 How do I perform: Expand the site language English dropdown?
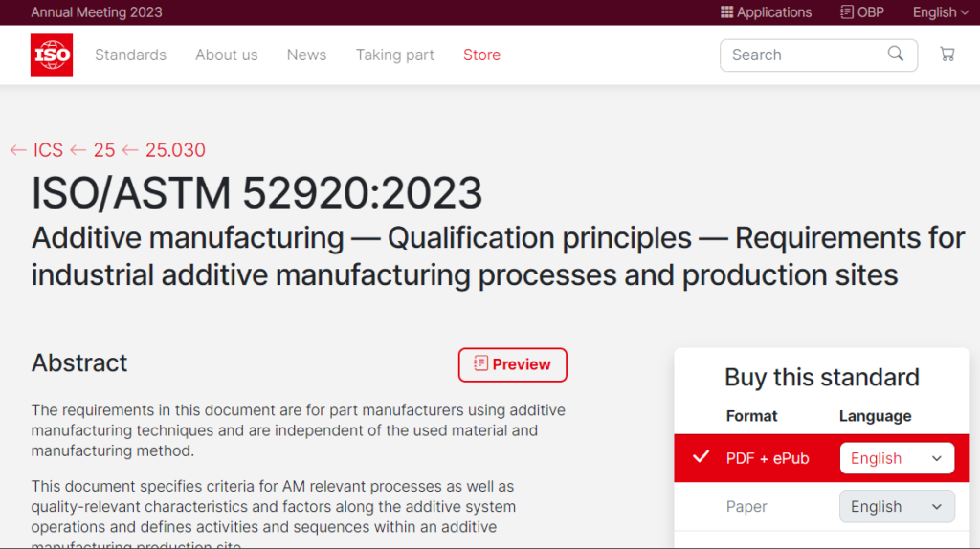pyautogui.click(x=941, y=12)
